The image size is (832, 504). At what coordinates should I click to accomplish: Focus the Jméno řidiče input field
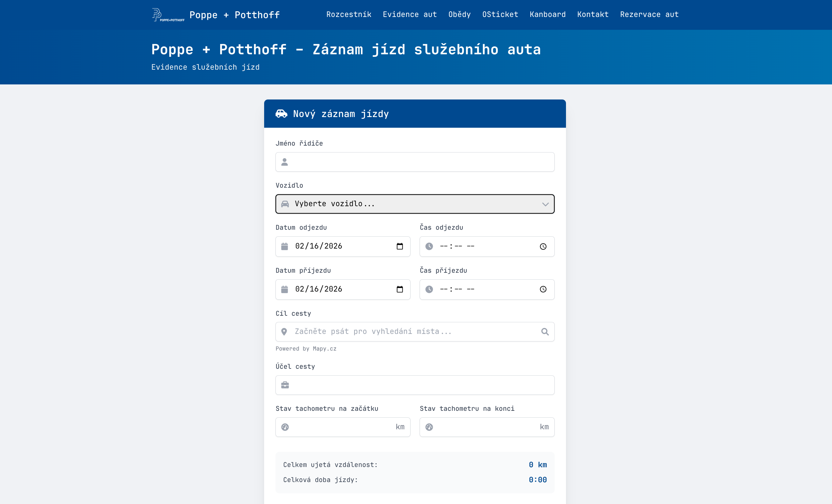tap(415, 162)
